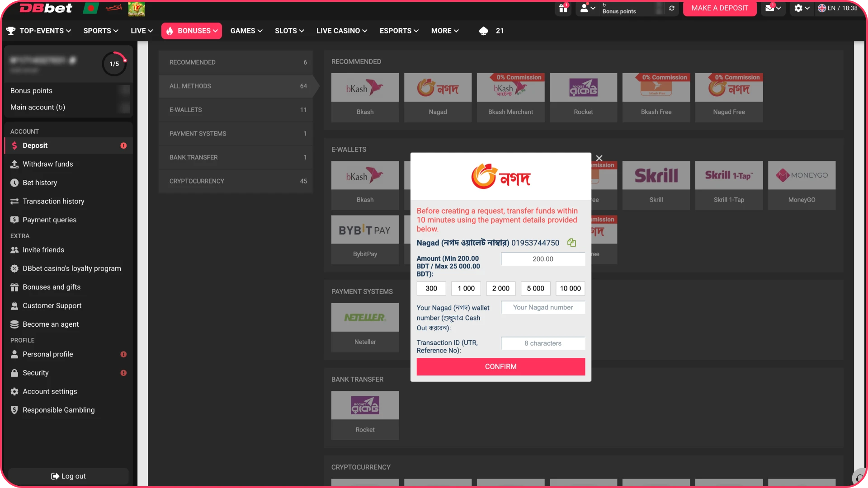Screen dimensions: 868x488
Task: Click the DBbet logo
Action: 46,8
